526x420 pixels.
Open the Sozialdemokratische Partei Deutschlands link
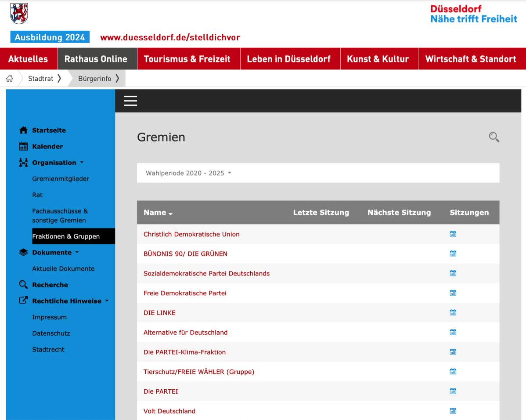[x=207, y=274]
